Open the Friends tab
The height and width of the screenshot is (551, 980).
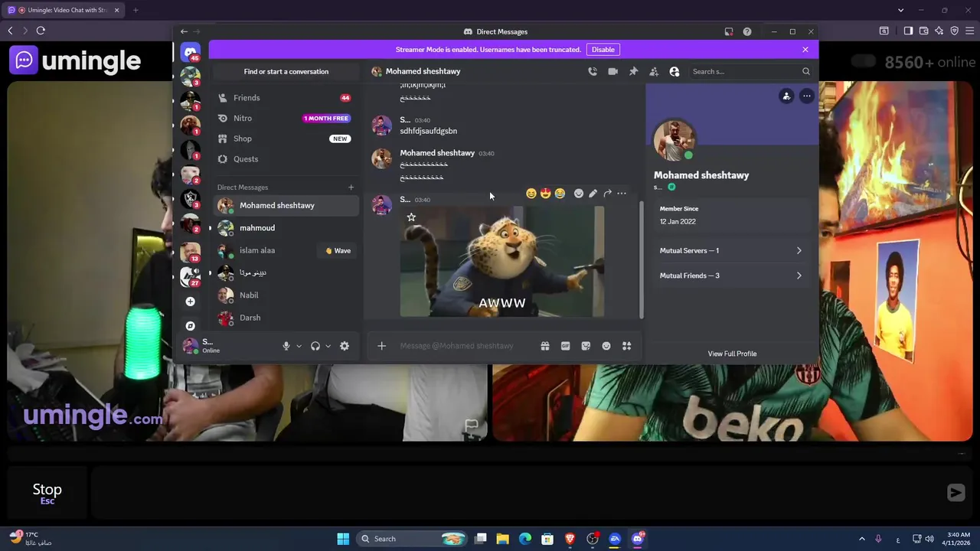coord(285,98)
